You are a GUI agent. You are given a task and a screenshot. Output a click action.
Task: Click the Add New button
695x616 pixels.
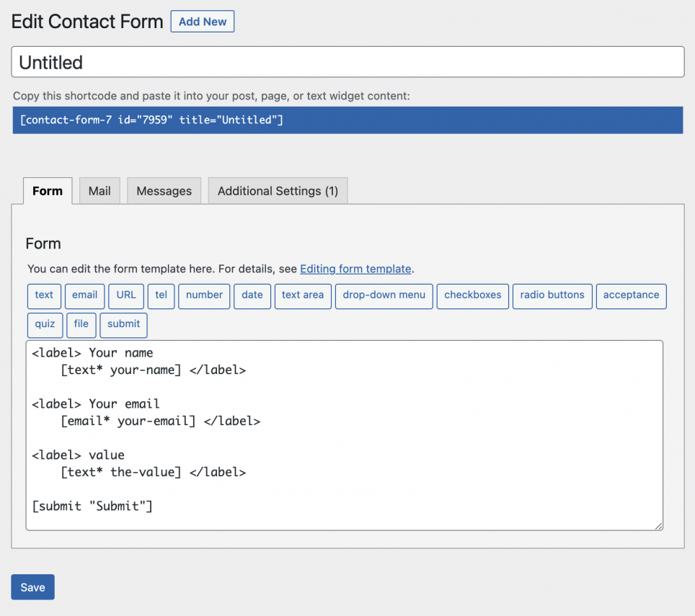(202, 21)
